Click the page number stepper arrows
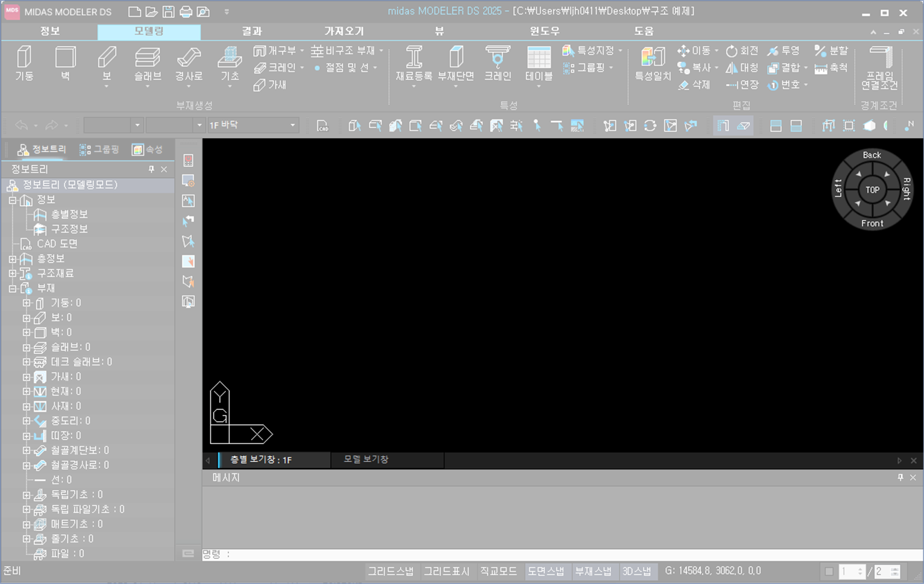 pyautogui.click(x=860, y=572)
